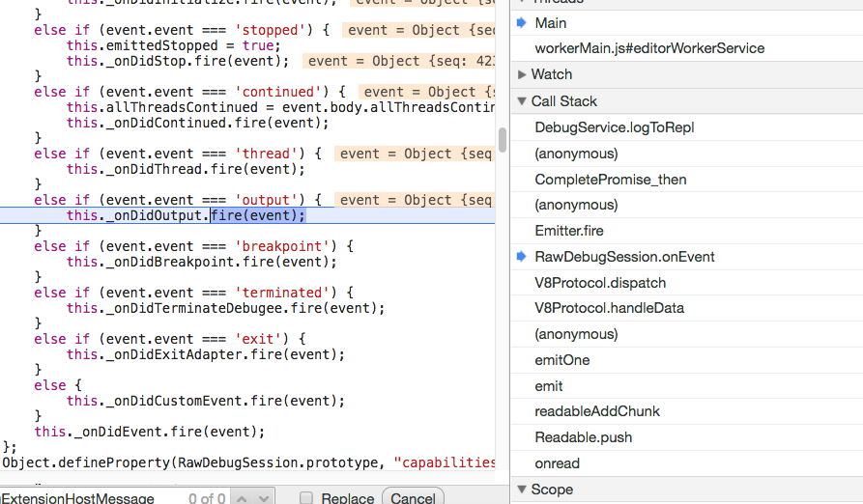
Task: Select DebugService.logToRepl stack frame
Action: point(687,127)
